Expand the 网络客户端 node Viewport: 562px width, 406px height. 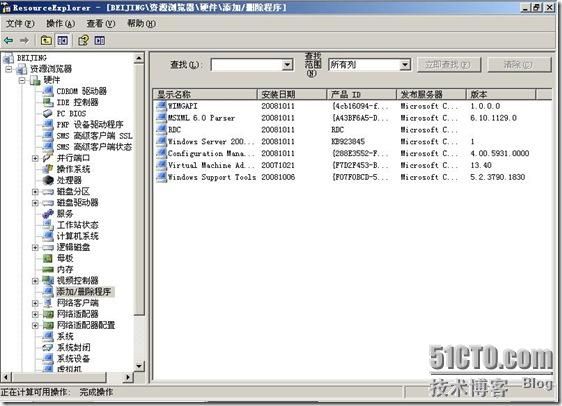click(35, 303)
